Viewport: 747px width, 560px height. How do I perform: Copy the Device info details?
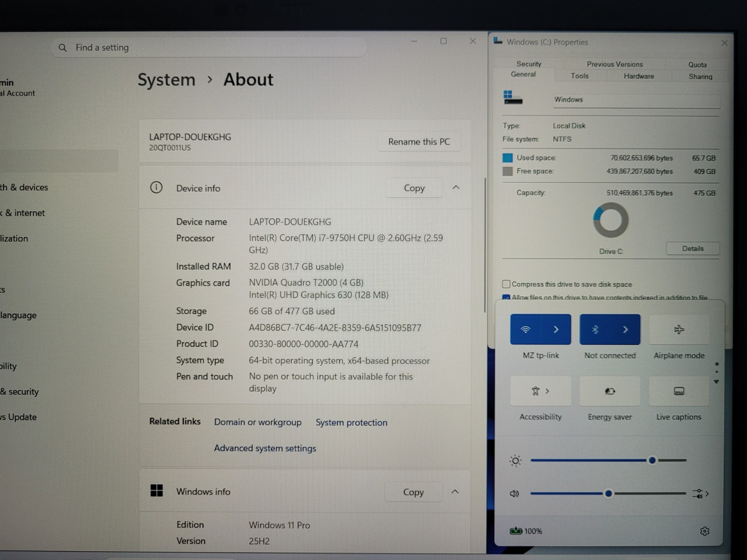click(414, 188)
